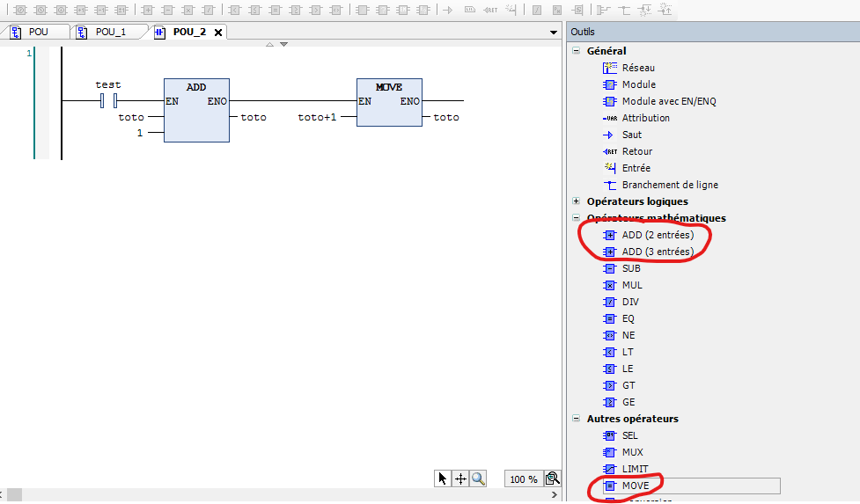Click the 100 % zoom level field
Screen dimensions: 860x504
[523, 479]
